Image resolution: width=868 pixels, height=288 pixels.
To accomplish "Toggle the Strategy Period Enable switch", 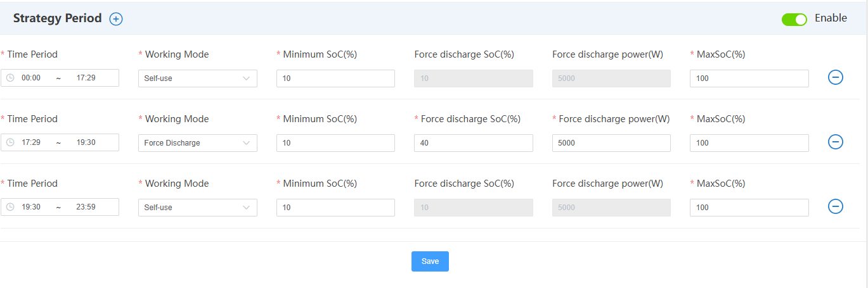I will tap(794, 19).
